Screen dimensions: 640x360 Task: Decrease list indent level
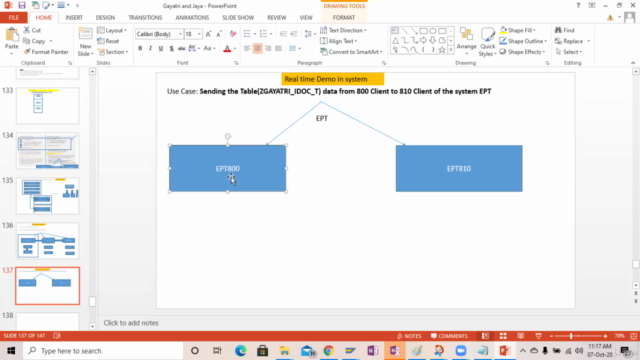click(283, 34)
